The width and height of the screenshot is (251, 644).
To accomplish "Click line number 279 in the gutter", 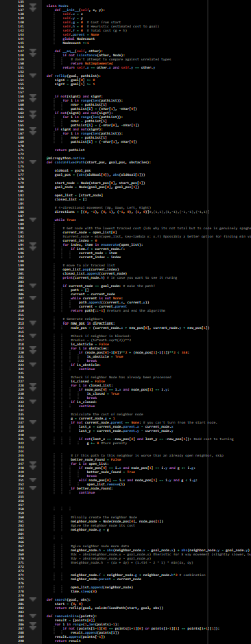I will (21, 595).
